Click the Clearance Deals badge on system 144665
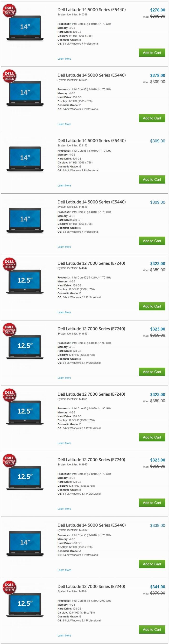This screenshot has height=644, width=169. click(x=9, y=461)
